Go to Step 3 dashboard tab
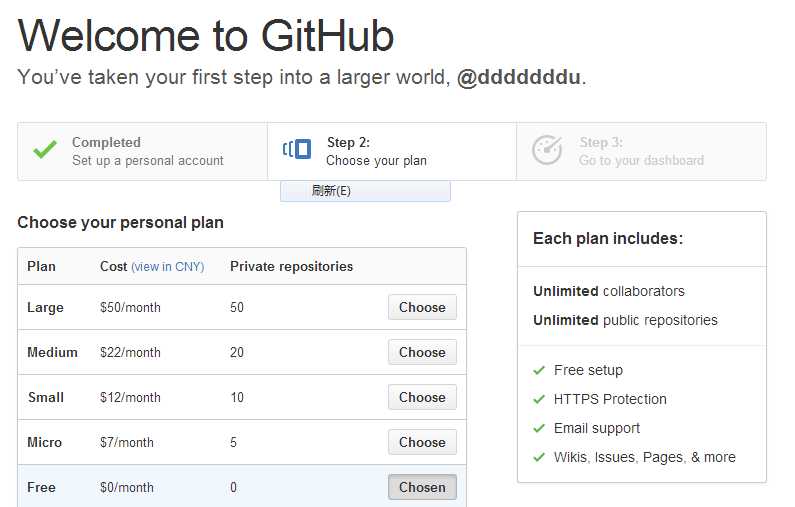Screen dimensions: 795x507 coord(641,152)
